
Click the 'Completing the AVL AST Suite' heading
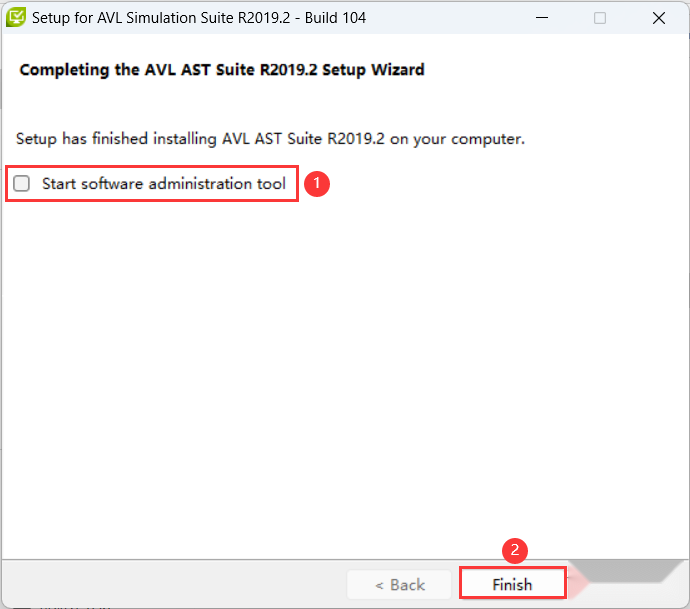222,70
